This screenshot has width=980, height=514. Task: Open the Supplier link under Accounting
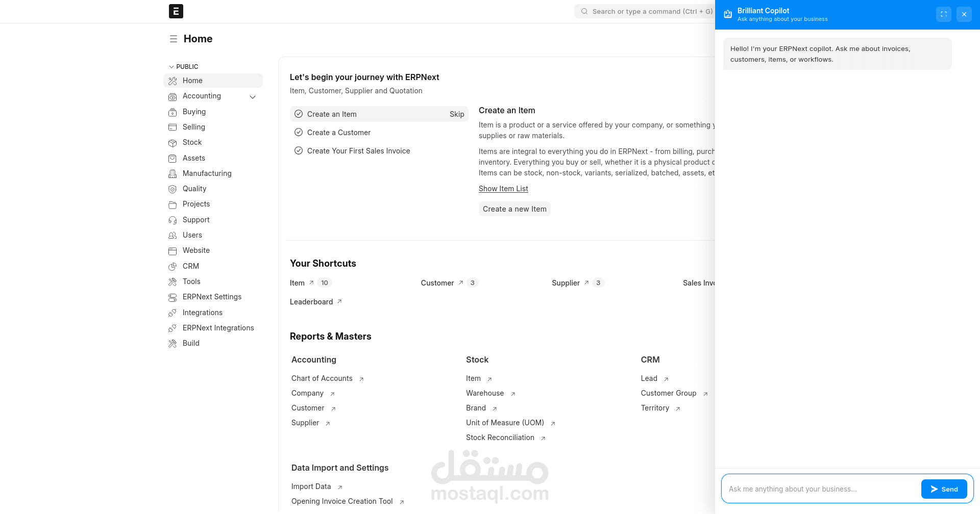[305, 423]
